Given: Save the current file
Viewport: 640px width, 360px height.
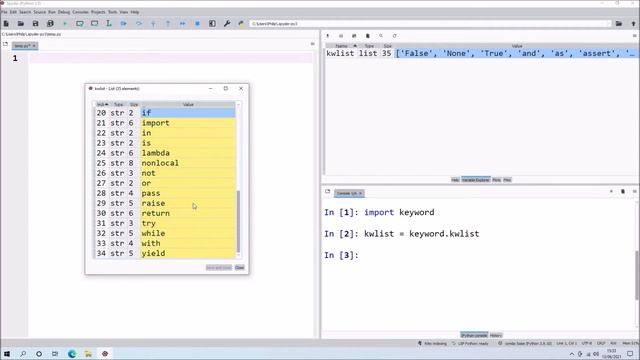Looking at the screenshot, I should (x=36, y=24).
